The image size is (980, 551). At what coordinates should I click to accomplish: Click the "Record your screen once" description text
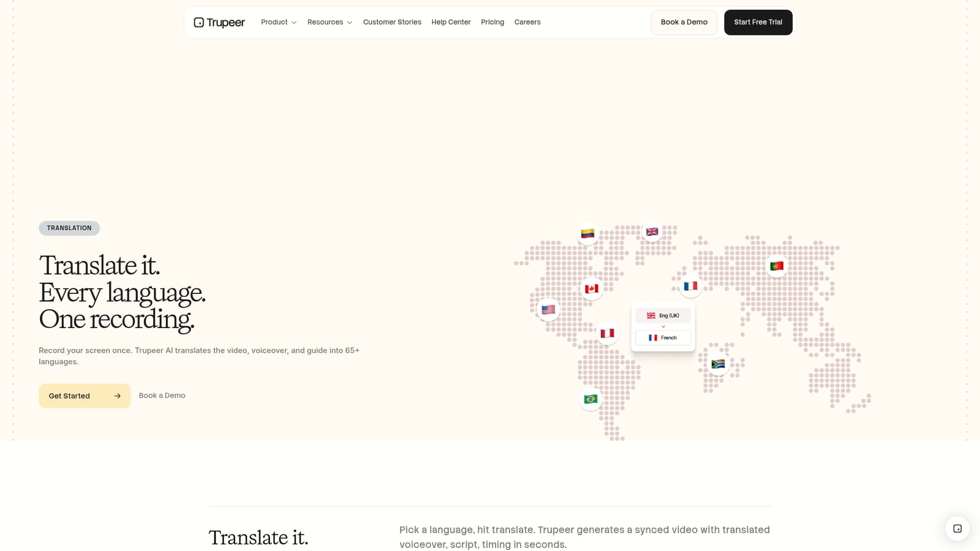pos(199,356)
